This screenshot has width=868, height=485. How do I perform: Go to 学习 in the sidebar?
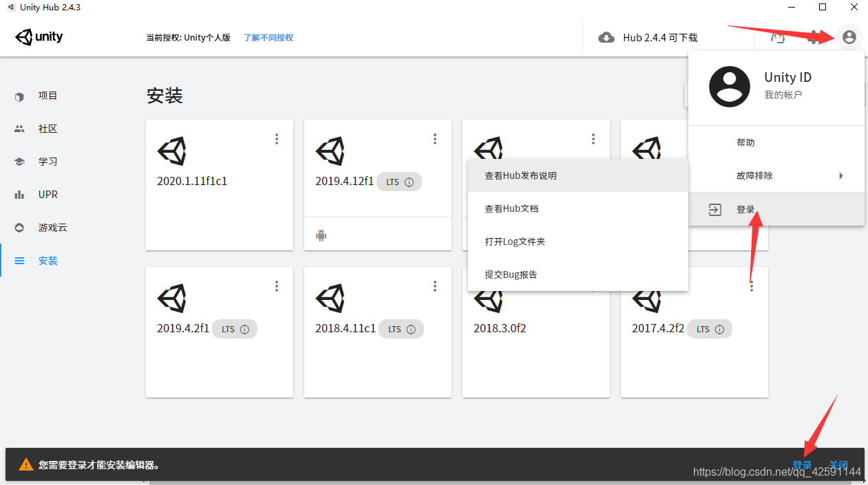coord(47,162)
